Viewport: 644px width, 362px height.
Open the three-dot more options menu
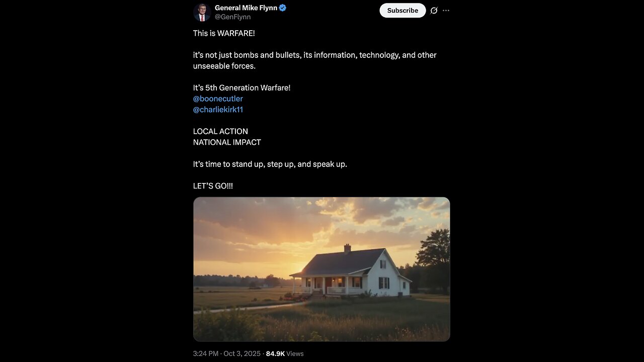click(446, 11)
